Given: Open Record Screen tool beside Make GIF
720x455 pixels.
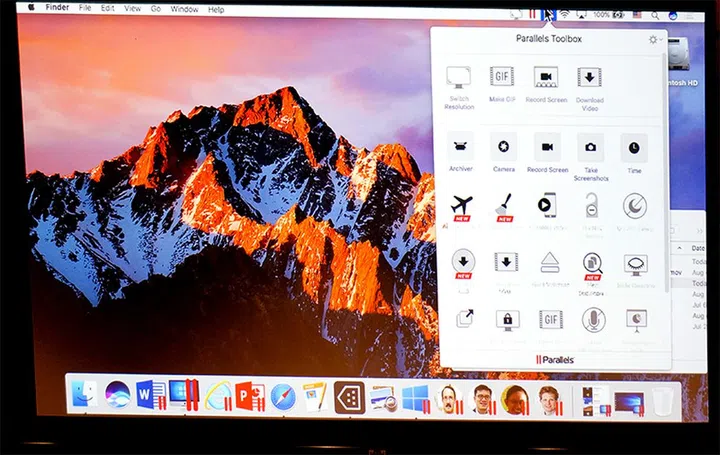Looking at the screenshot, I should [546, 84].
